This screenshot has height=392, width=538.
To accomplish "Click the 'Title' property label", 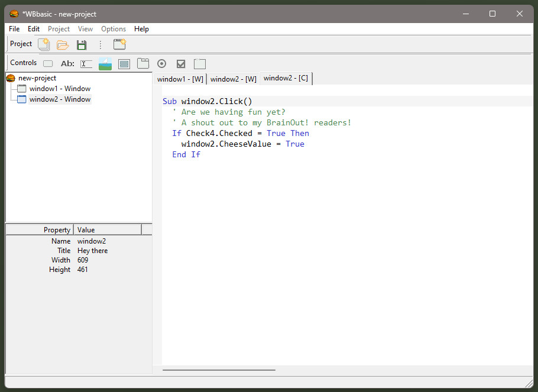I will coord(64,251).
